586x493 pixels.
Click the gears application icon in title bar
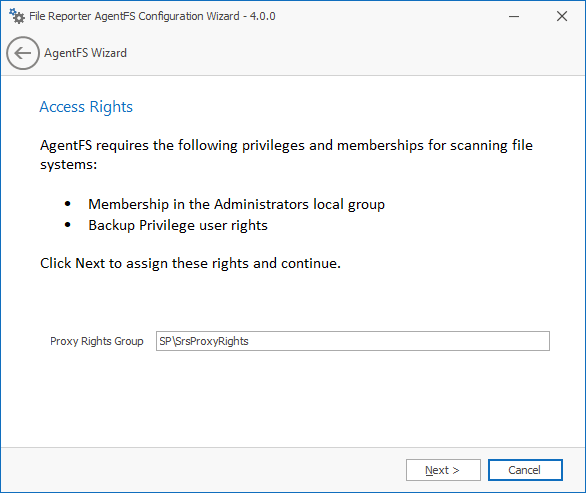tap(17, 16)
